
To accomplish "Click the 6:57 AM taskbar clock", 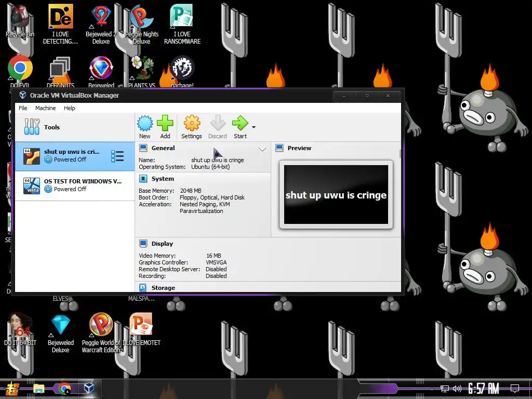I will point(484,388).
